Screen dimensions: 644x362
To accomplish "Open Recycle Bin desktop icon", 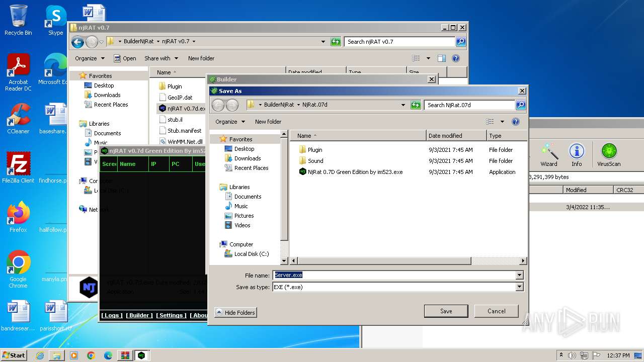I will point(18,20).
